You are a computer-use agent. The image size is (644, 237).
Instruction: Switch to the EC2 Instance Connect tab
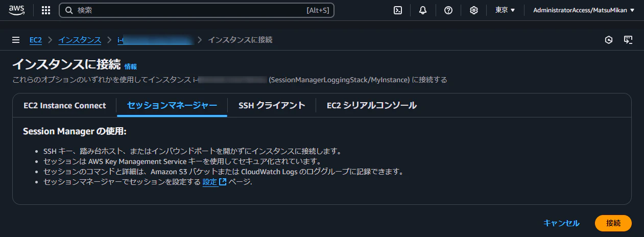(x=65, y=105)
